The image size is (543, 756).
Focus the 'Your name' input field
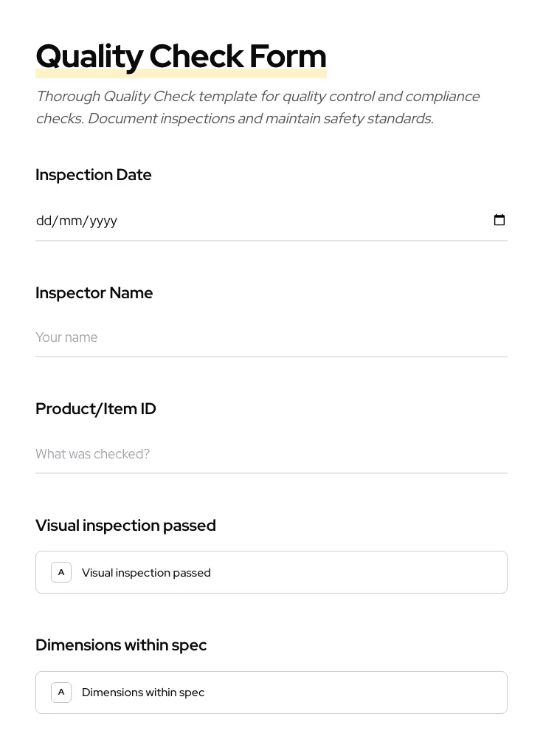point(271,337)
